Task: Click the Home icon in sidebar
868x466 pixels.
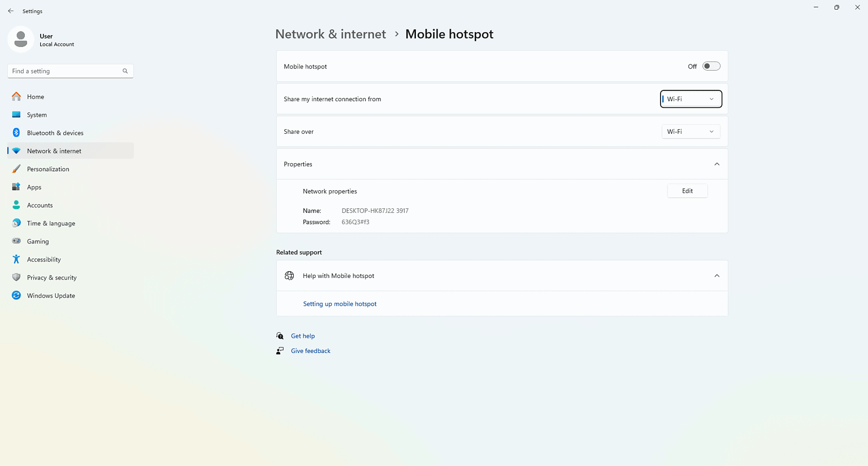Action: click(x=16, y=97)
